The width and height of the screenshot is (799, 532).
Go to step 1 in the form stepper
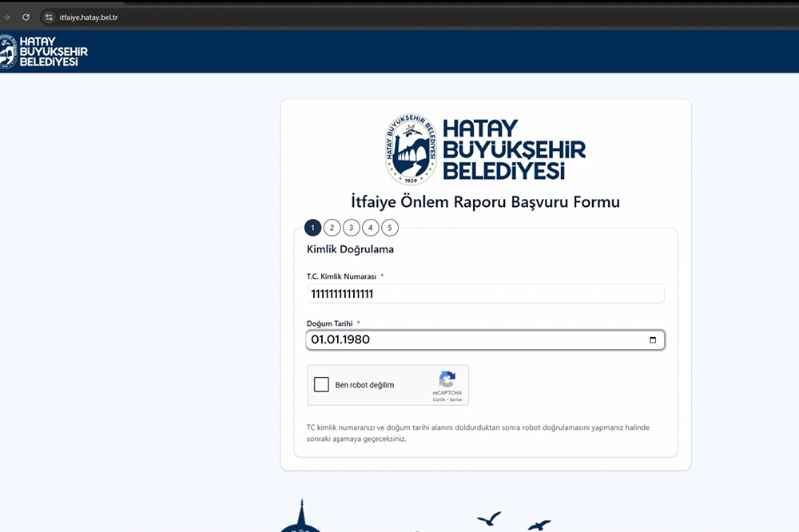click(312, 228)
